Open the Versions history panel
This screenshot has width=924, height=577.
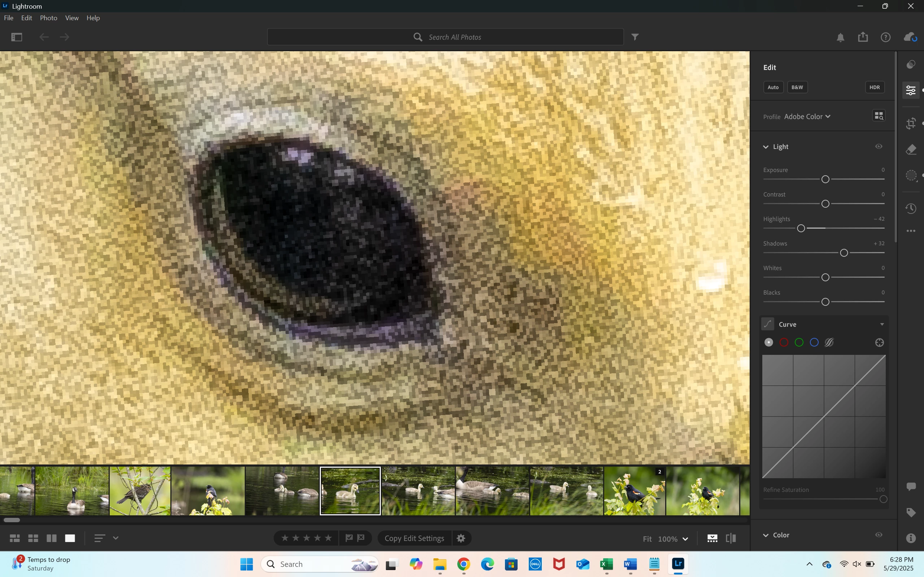click(911, 208)
